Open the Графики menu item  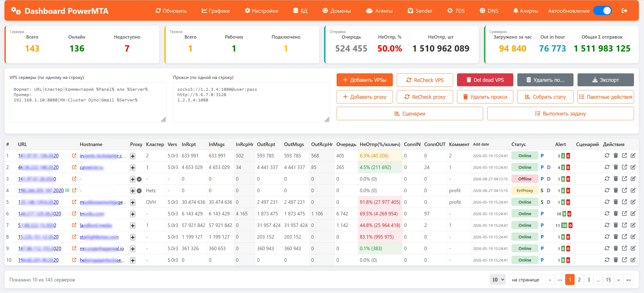[x=215, y=11]
